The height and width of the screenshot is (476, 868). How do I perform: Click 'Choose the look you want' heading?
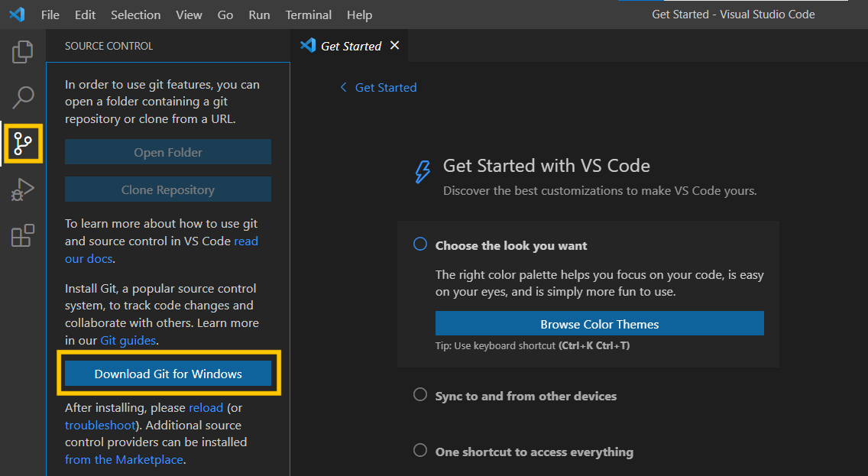511,246
